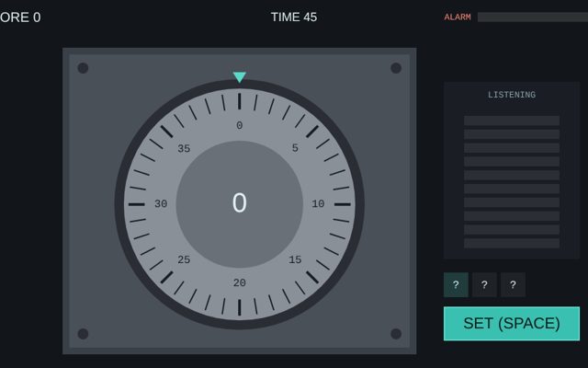This screenshot has height=368, width=588.
Task: Click the number 15 on the dial
Action: [x=295, y=259]
